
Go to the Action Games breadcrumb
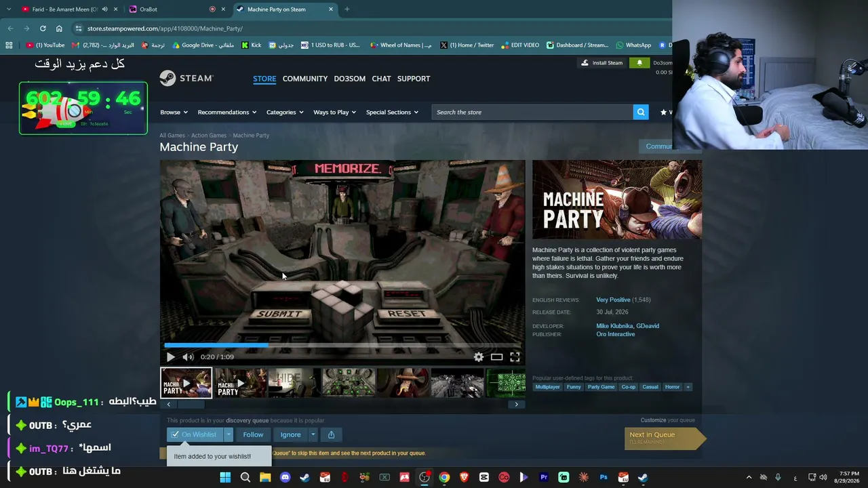(209, 136)
